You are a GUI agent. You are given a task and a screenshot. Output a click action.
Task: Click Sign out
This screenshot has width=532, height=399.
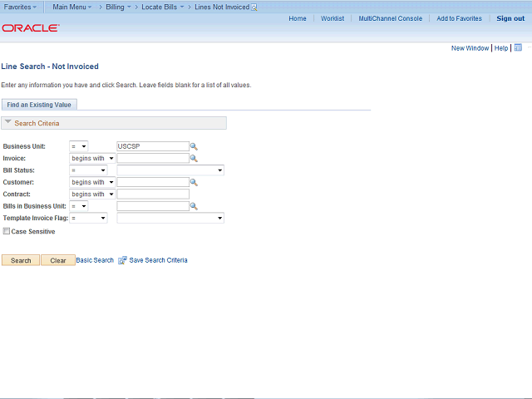510,18
